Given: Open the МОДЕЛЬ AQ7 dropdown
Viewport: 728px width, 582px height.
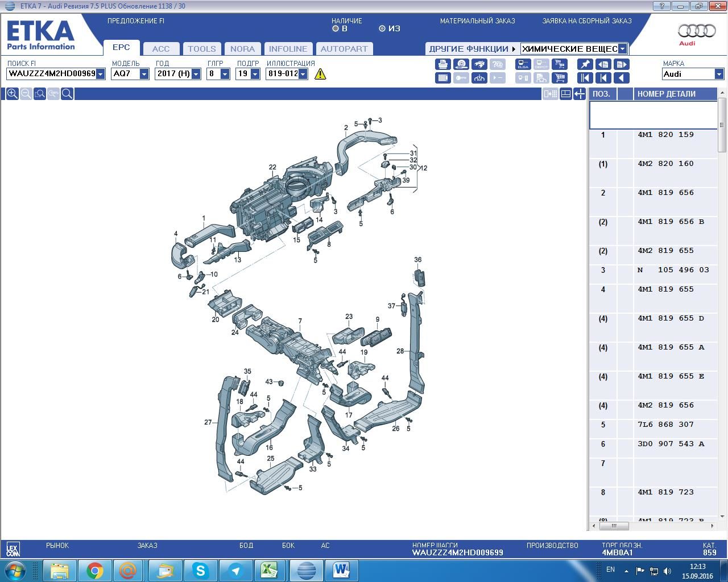Looking at the screenshot, I should 144,74.
